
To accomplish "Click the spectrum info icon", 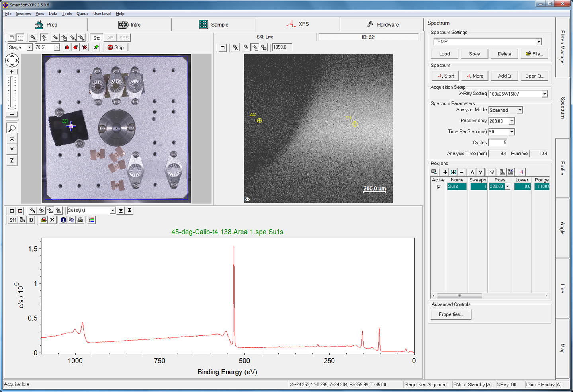I will point(63,220).
